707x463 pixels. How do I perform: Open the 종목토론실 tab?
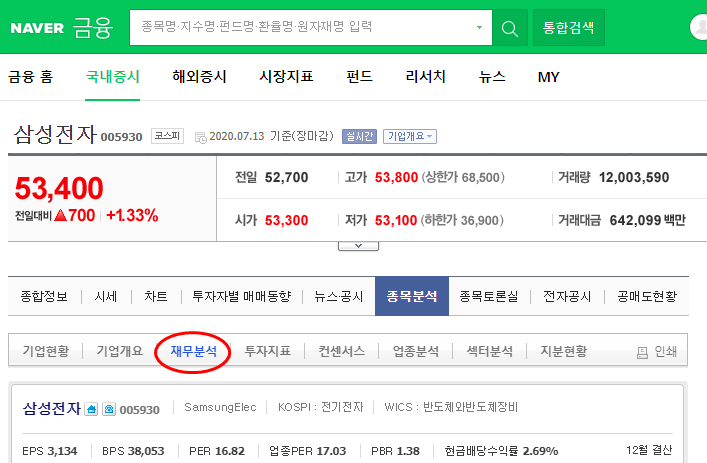489,296
